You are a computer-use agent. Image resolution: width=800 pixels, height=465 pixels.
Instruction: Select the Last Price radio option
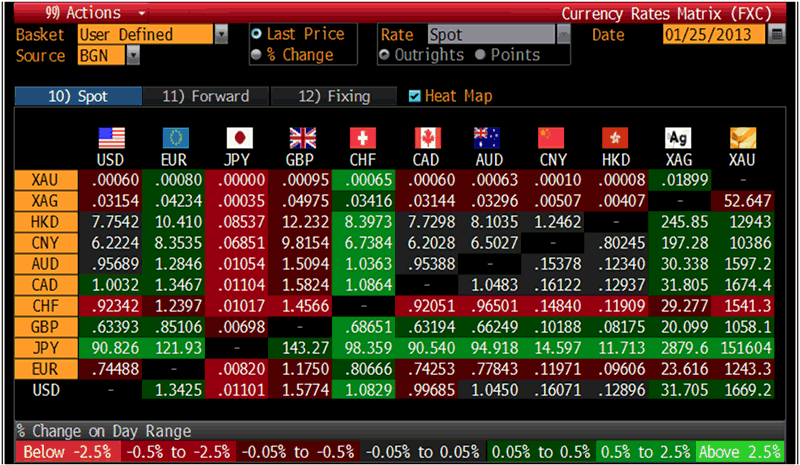(x=259, y=35)
